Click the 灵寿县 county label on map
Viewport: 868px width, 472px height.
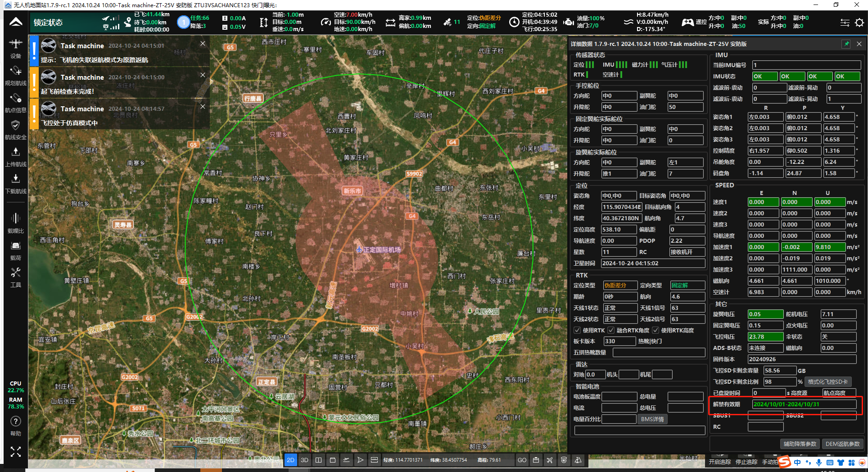tap(123, 225)
